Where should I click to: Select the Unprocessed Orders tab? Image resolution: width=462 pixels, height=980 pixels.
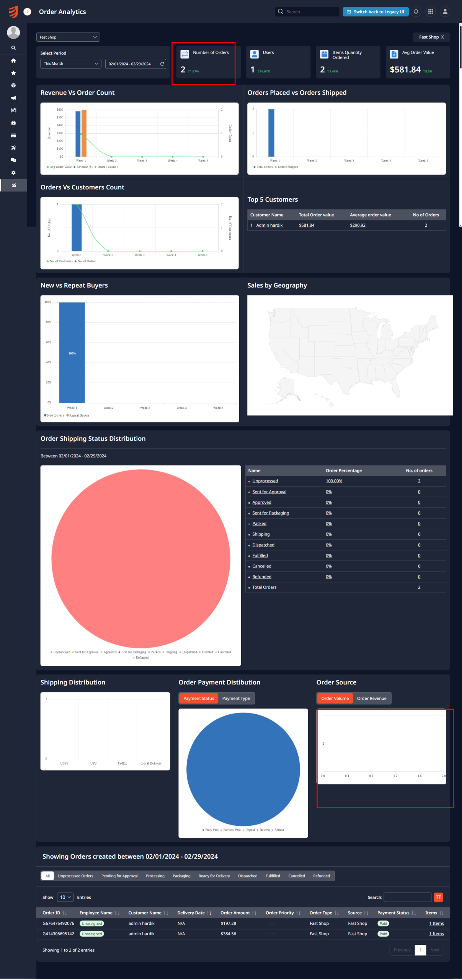[x=75, y=876]
